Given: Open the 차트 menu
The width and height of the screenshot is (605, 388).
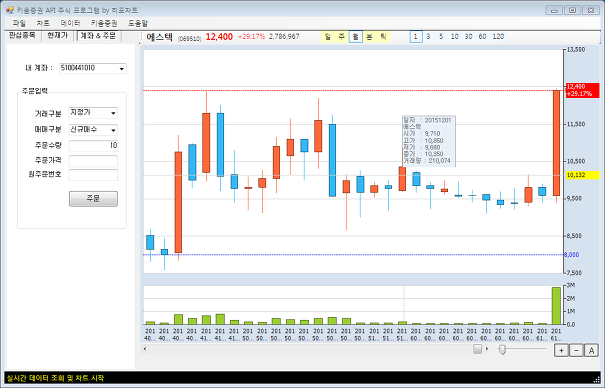Looking at the screenshot, I should 43,23.
